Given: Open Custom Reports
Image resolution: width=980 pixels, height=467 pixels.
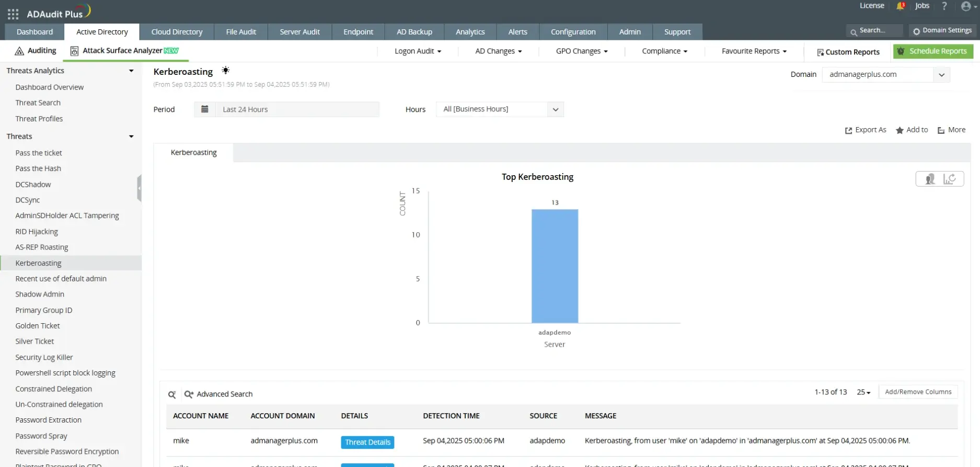Looking at the screenshot, I should (848, 52).
